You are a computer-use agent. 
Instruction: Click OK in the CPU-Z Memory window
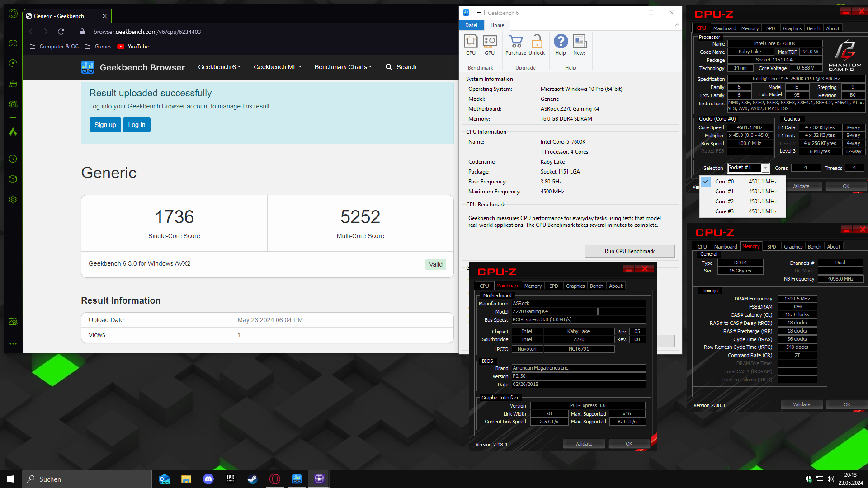(847, 404)
